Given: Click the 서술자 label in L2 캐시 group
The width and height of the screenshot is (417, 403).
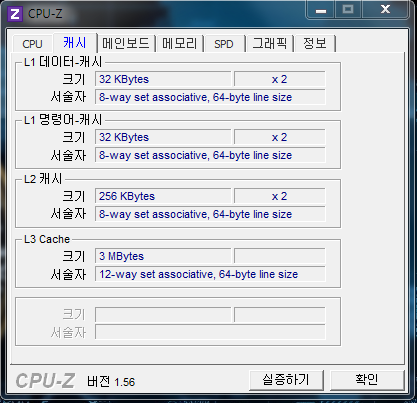Looking at the screenshot, I should [x=68, y=214].
